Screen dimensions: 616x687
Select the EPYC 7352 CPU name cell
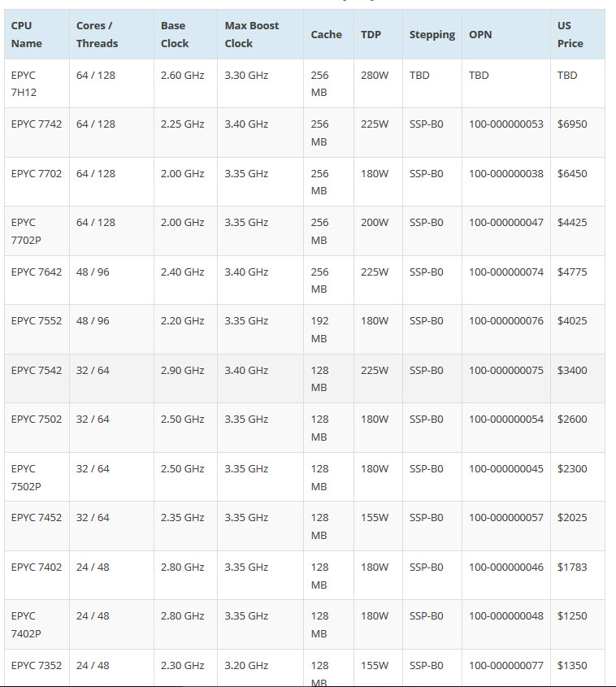tap(37, 668)
